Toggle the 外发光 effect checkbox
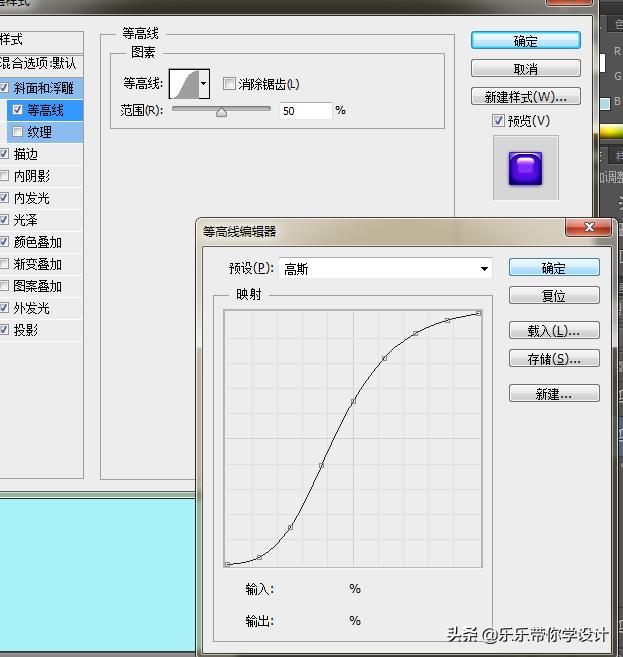 click(x=4, y=308)
